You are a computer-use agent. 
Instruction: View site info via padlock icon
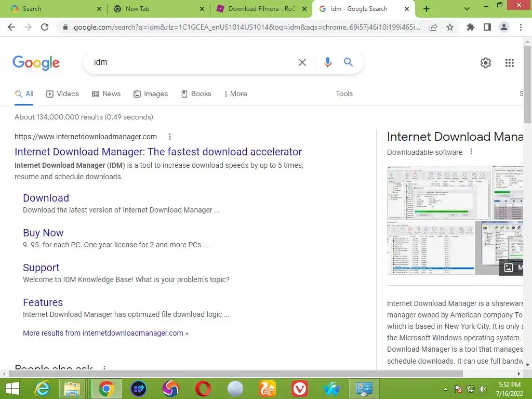click(65, 27)
